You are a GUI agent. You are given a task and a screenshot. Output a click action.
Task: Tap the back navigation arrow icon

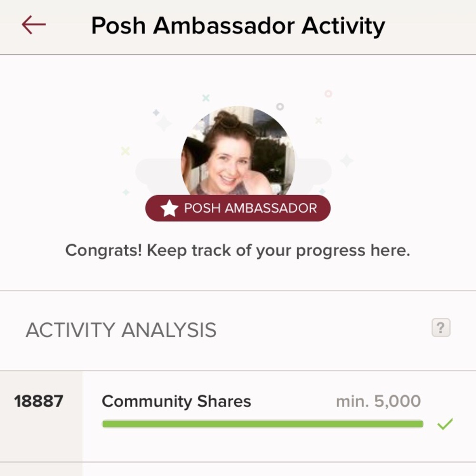pos(32,25)
